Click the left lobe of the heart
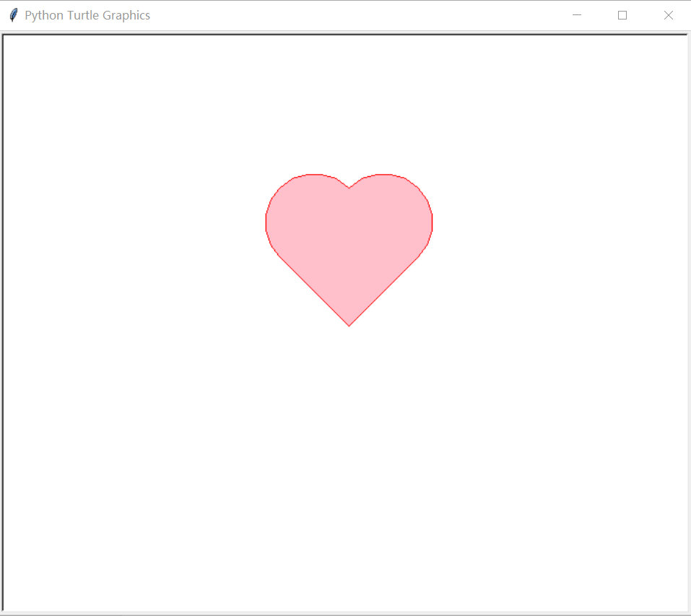The width and height of the screenshot is (691, 616). click(307, 206)
